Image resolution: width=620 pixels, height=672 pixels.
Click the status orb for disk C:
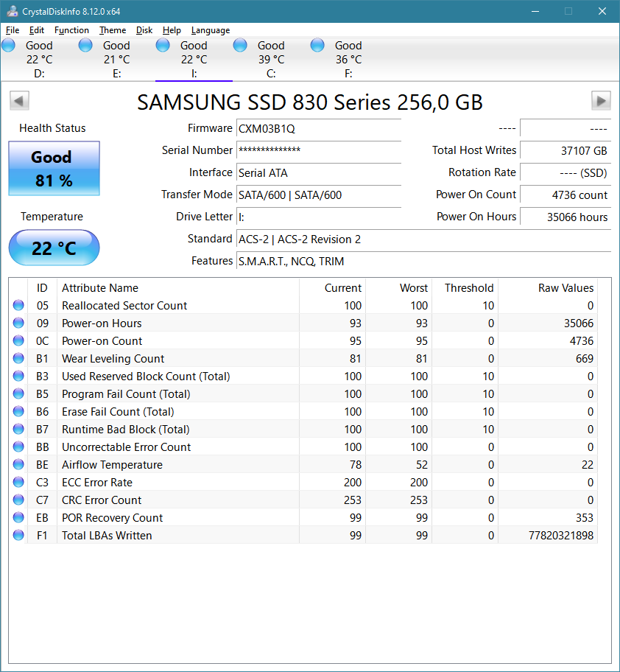tap(240, 45)
